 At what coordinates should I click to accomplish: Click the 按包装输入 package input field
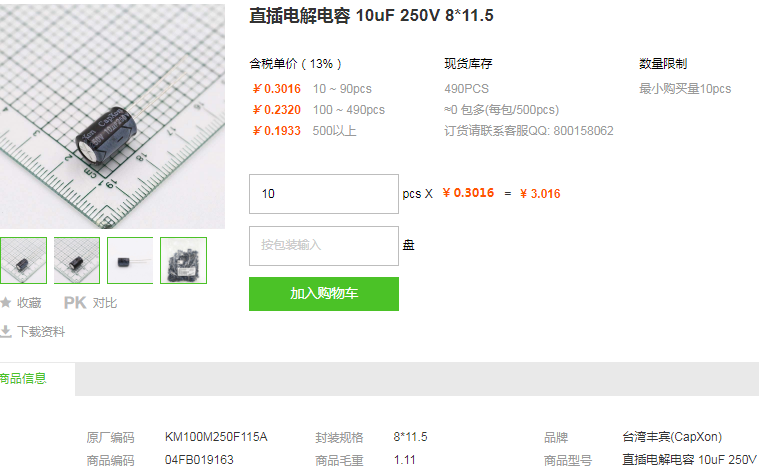(324, 246)
